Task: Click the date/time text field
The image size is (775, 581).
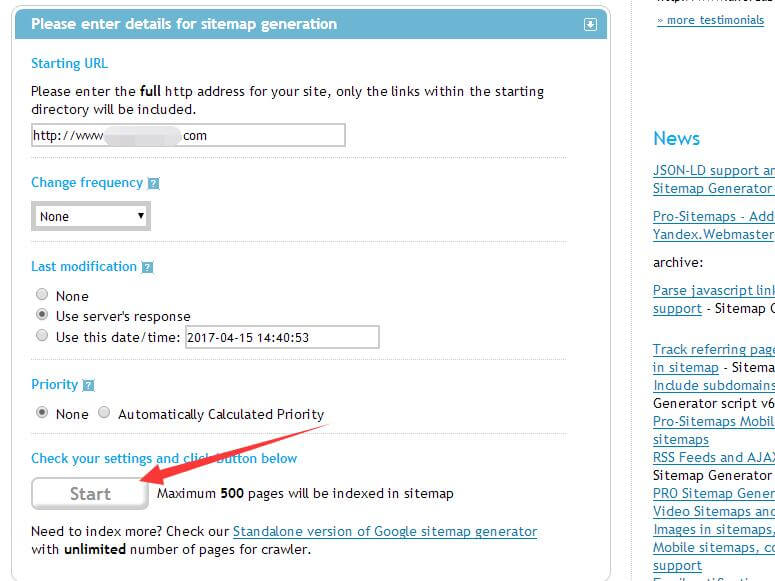Action: click(x=282, y=337)
